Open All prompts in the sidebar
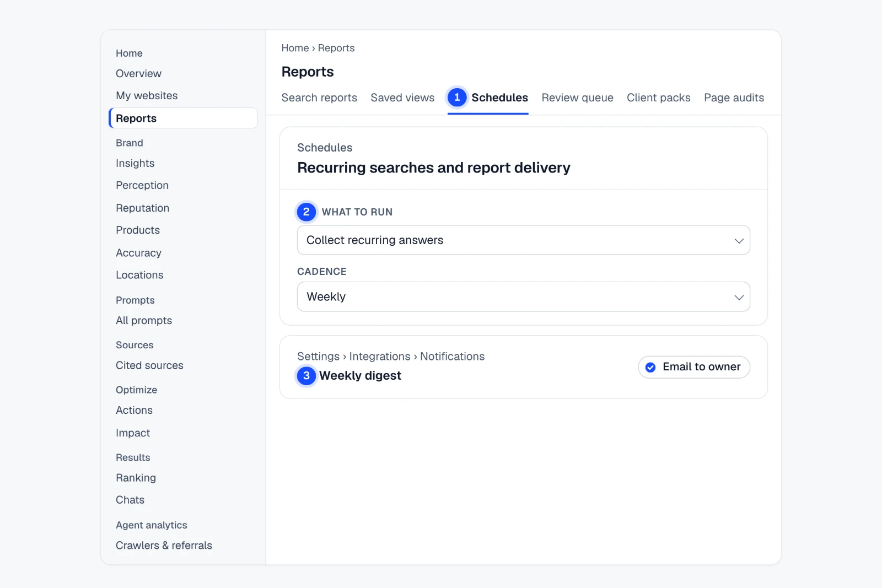 tap(144, 321)
